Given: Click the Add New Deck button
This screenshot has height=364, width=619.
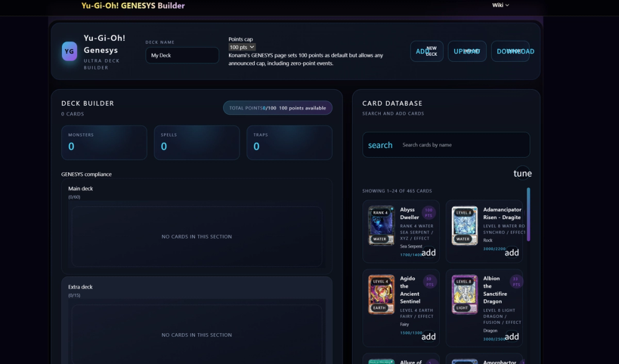Looking at the screenshot, I should click(x=426, y=51).
